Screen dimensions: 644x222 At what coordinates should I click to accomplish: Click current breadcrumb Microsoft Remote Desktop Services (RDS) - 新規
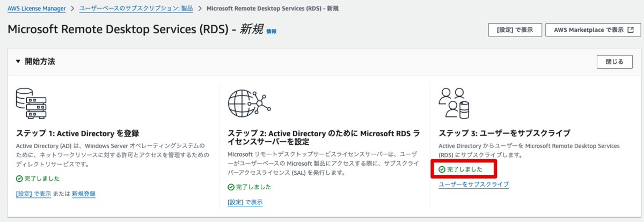pyautogui.click(x=273, y=9)
